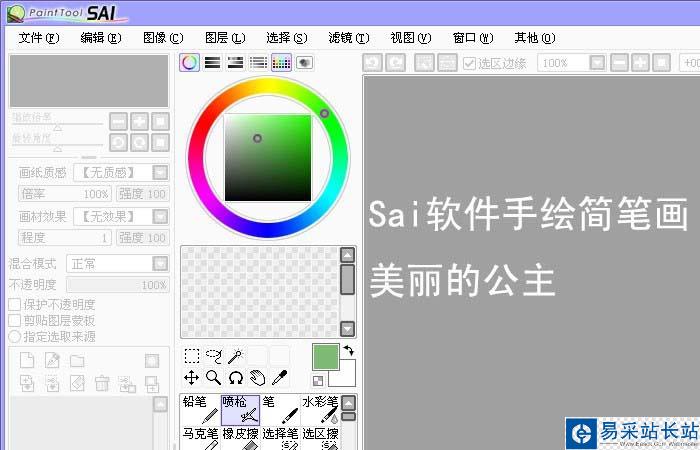Click the swatch panel scroll-up arrow
Screen dimensions: 700x450
[347, 255]
